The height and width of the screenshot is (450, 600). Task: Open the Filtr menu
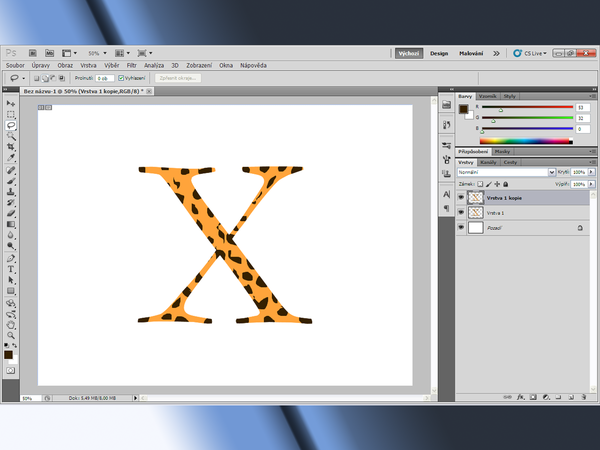[131, 64]
